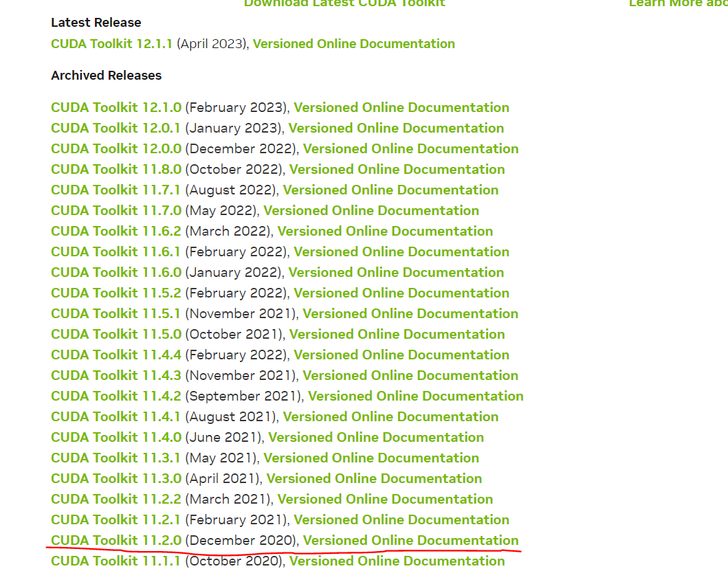Screen dimensions: 728x571
Task: Open CUDA Toolkit 12.1.1 link
Action: pos(111,44)
